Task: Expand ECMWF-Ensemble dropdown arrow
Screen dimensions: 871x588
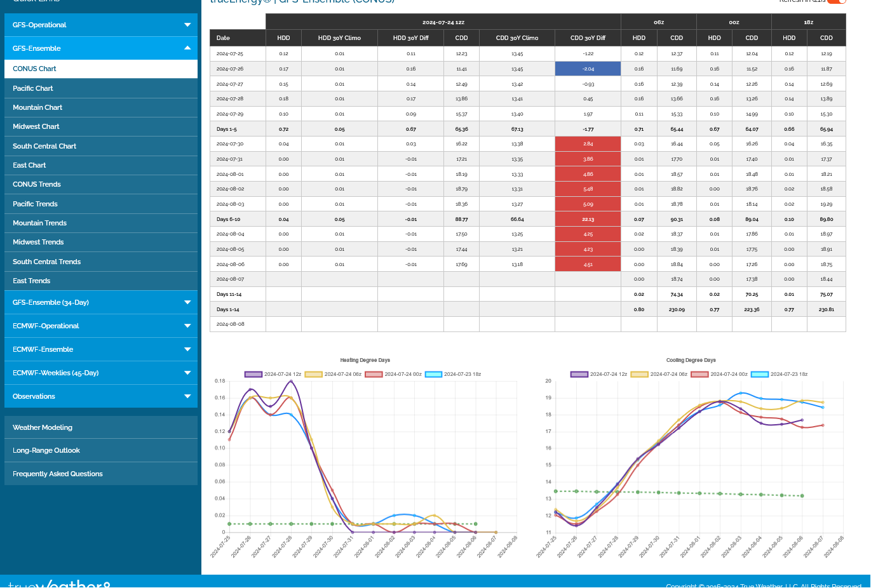Action: click(187, 349)
